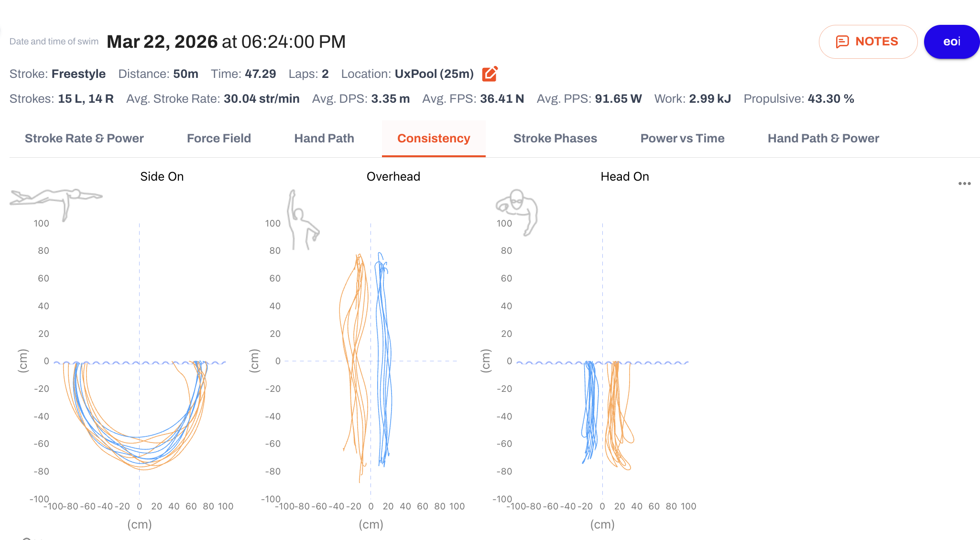Viewport: 980px width, 540px height.
Task: Click the swim date Mar 22, 2026
Action: pos(162,42)
